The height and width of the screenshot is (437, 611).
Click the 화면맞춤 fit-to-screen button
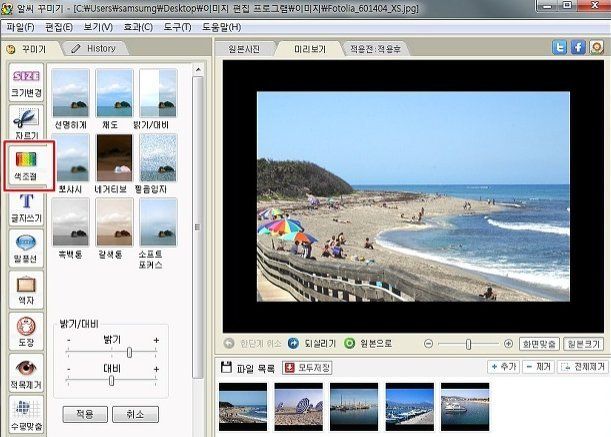coord(539,344)
